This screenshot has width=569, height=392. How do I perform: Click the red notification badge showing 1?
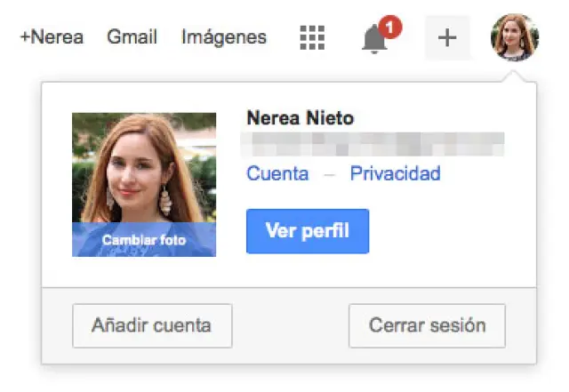[x=391, y=27]
